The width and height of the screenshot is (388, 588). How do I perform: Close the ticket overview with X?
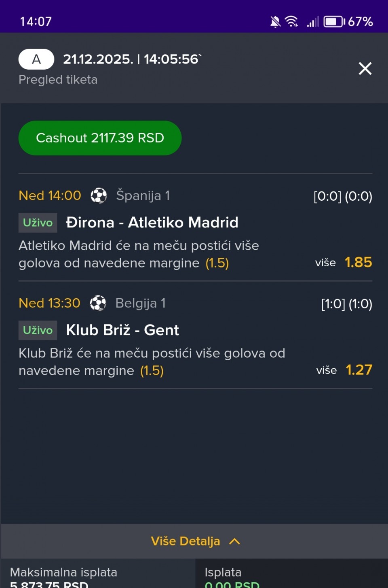tap(365, 68)
